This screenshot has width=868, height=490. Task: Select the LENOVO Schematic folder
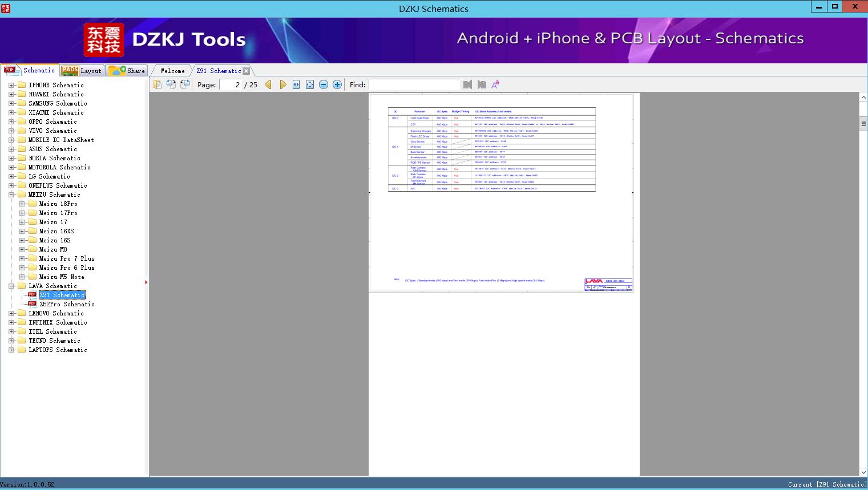tap(56, 313)
